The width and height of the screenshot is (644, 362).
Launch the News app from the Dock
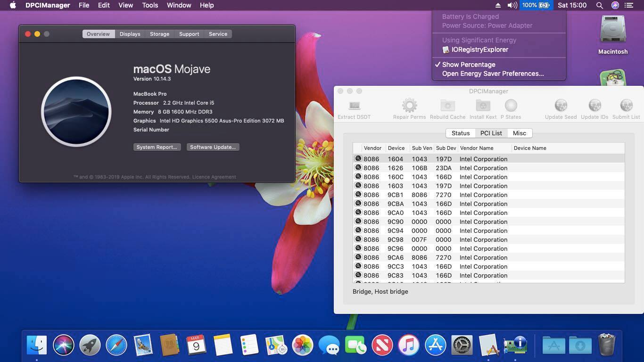pos(382,346)
